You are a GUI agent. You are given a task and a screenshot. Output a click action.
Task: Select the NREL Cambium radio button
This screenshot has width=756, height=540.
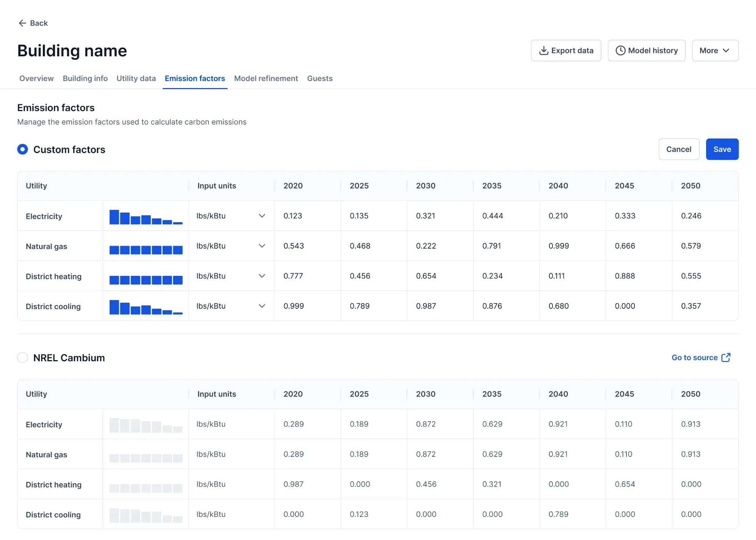click(x=23, y=357)
